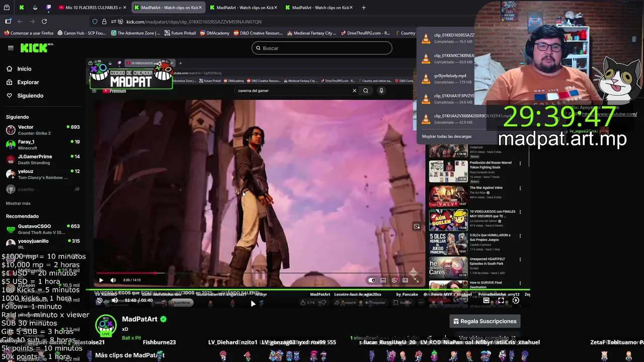Screen dimensions: 644x362
Task: Open options for '10 VIDEOJUEGOS con FINALES'
Action: [x=520, y=212]
